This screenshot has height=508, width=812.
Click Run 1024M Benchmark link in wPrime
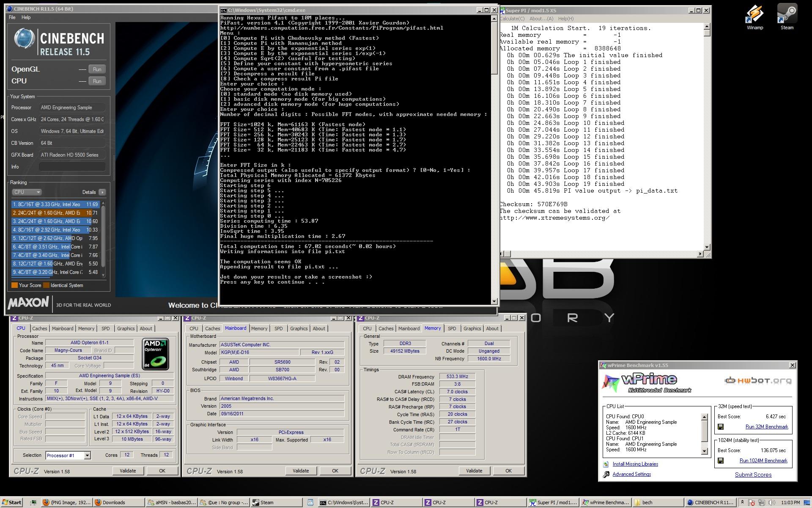tap(763, 461)
